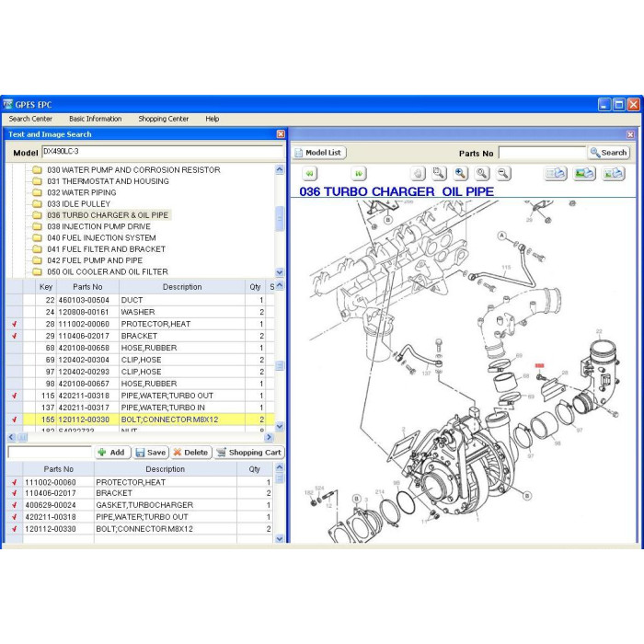This screenshot has width=644, height=644.
Task: Select the 460103-00504 DUCT row
Action: coord(140,300)
